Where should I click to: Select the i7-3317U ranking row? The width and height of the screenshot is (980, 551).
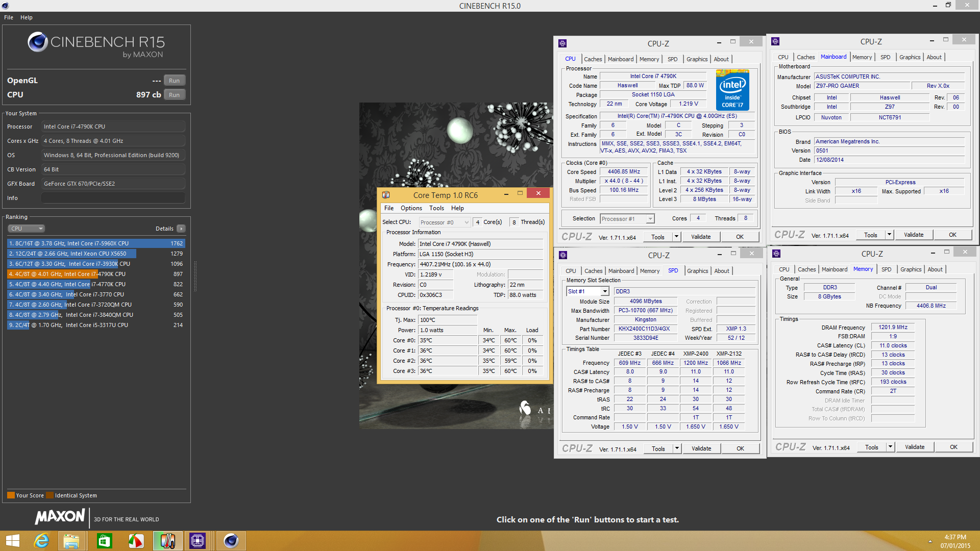pos(96,325)
